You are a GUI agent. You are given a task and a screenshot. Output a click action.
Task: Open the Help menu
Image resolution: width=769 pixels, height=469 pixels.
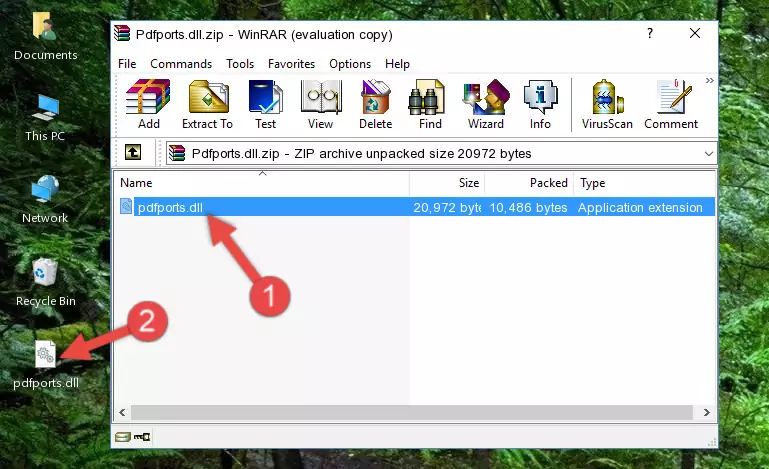pyautogui.click(x=397, y=64)
